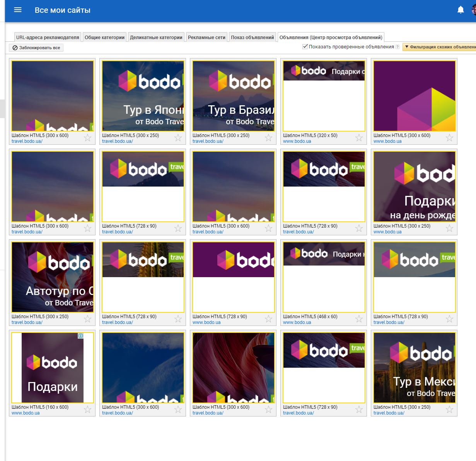Star the Подарки на день рожде ad
The image size is (476, 461).
(x=449, y=228)
